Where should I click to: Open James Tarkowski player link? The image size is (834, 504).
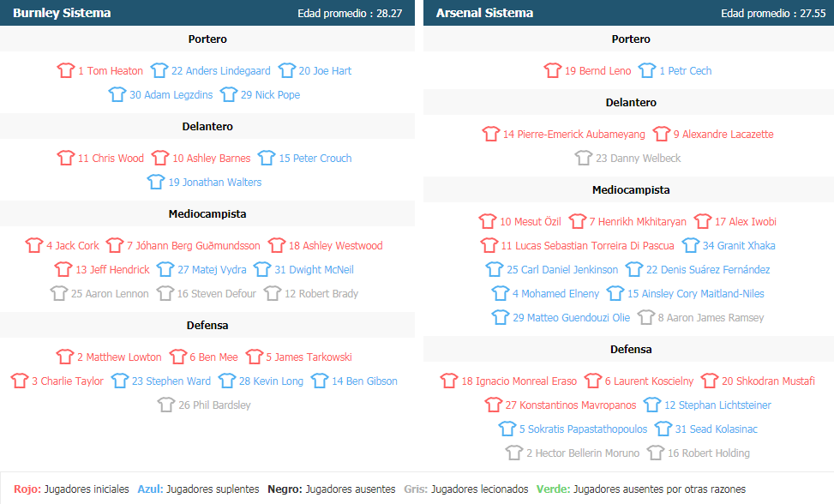(309, 357)
